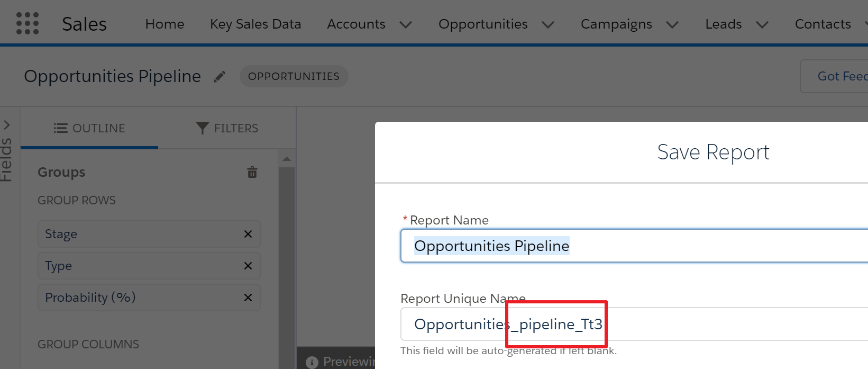The height and width of the screenshot is (369, 868).
Task: Remove the Probability (%) group row
Action: click(x=248, y=298)
